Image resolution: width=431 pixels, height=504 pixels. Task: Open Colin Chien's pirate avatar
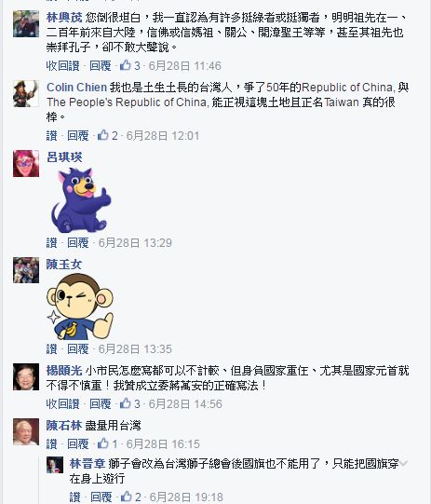pyautogui.click(x=26, y=93)
